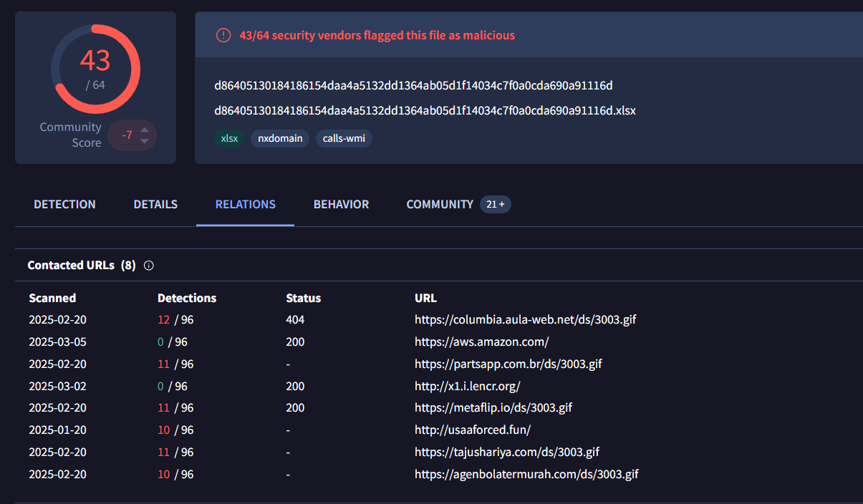Select the calls-wmi tag

point(344,138)
